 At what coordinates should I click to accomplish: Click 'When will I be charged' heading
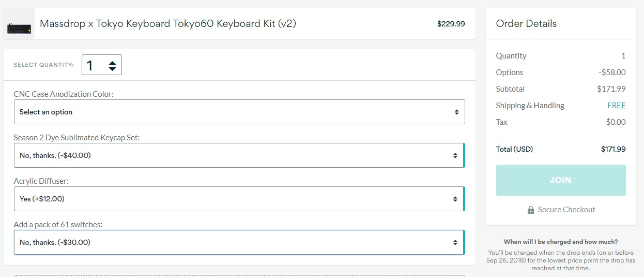pos(561,242)
